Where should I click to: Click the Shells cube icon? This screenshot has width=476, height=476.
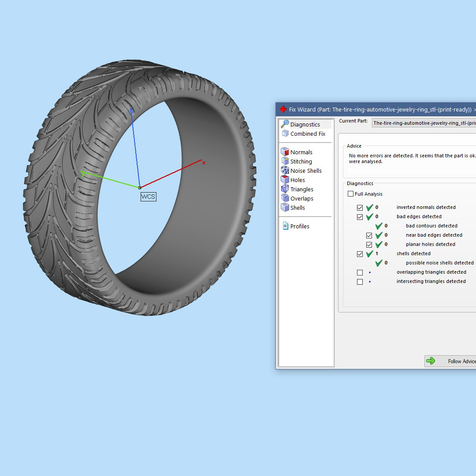(x=285, y=207)
